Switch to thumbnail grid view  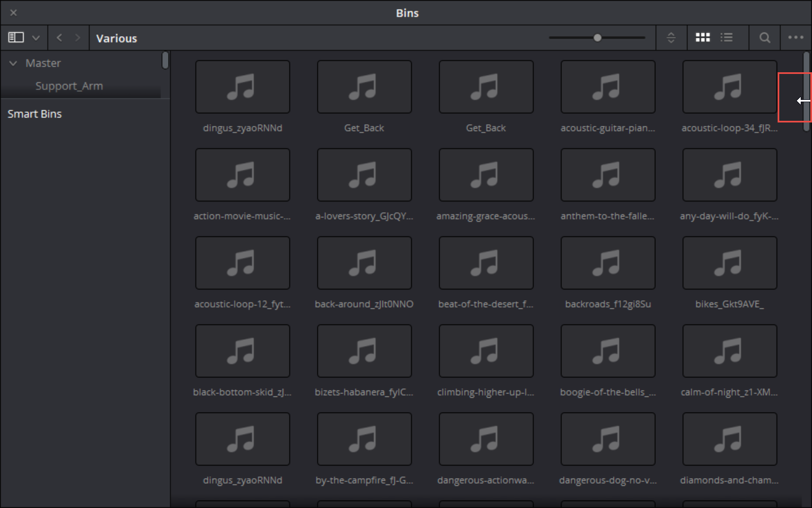(703, 37)
